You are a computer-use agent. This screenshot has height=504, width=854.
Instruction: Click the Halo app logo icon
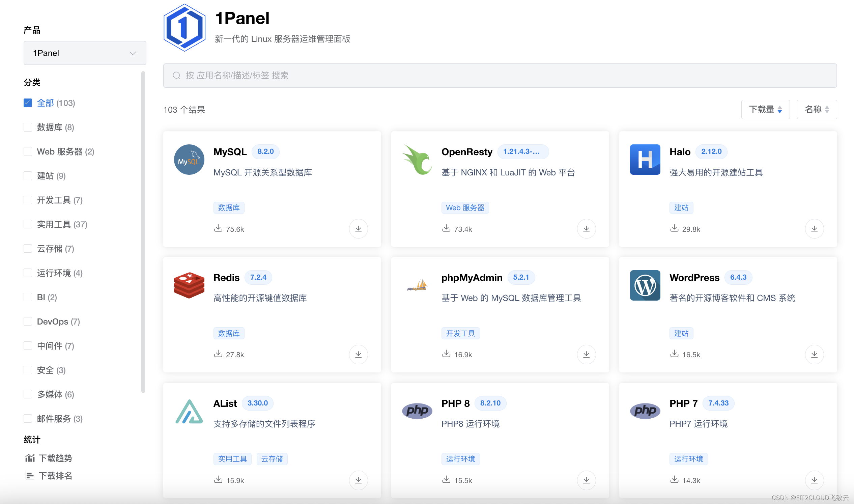pyautogui.click(x=645, y=160)
